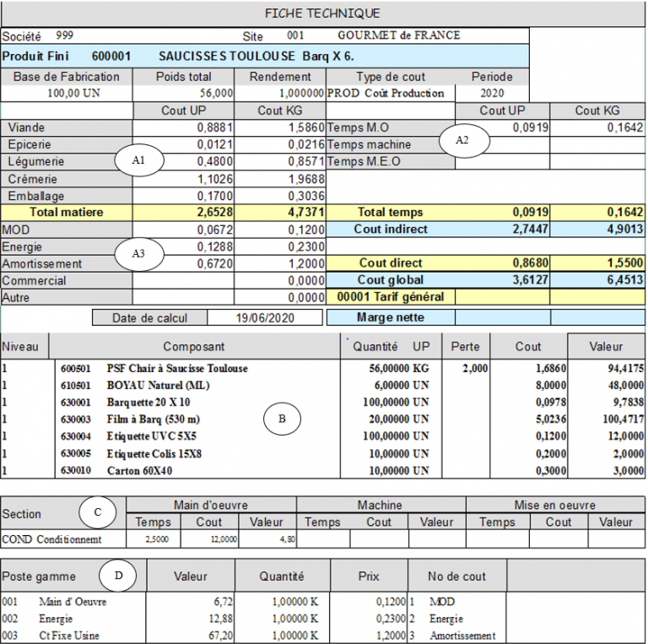Click the Date de calcul value 19/06/2020

[266, 318]
